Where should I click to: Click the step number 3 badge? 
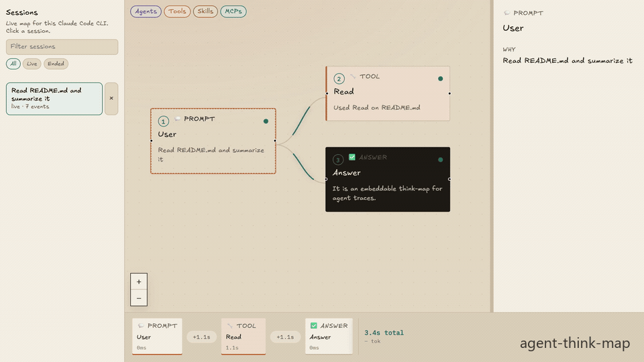[338, 160]
